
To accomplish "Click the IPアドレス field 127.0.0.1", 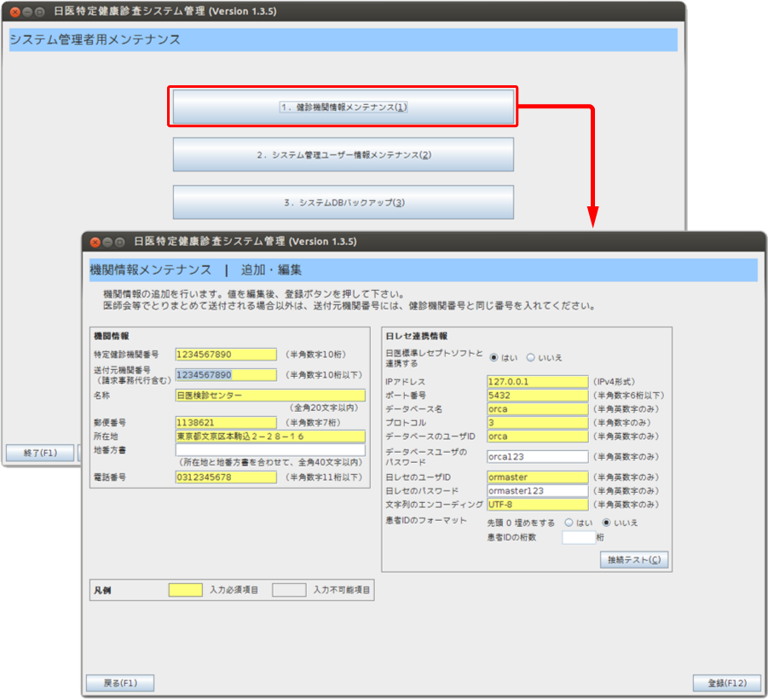I will (x=538, y=382).
